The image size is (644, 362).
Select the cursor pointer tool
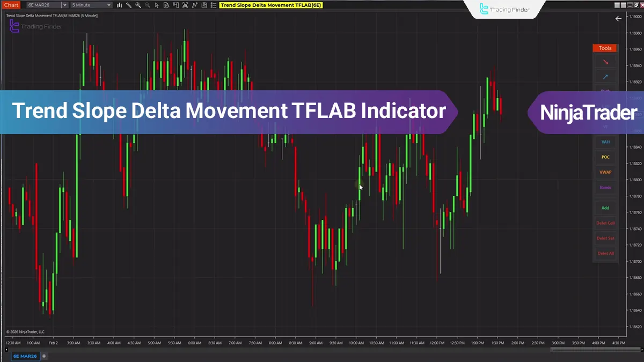(x=157, y=5)
